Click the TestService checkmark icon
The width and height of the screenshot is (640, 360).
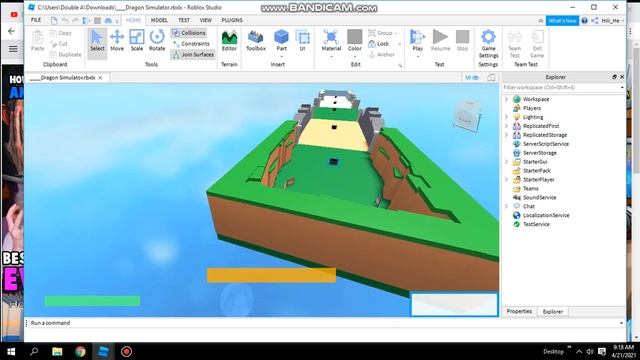(516, 224)
